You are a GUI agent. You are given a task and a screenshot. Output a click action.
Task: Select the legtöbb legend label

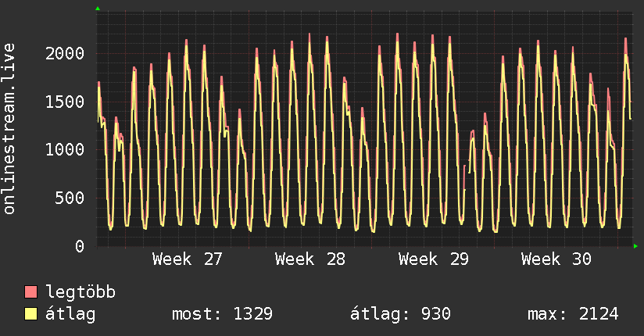80,292
